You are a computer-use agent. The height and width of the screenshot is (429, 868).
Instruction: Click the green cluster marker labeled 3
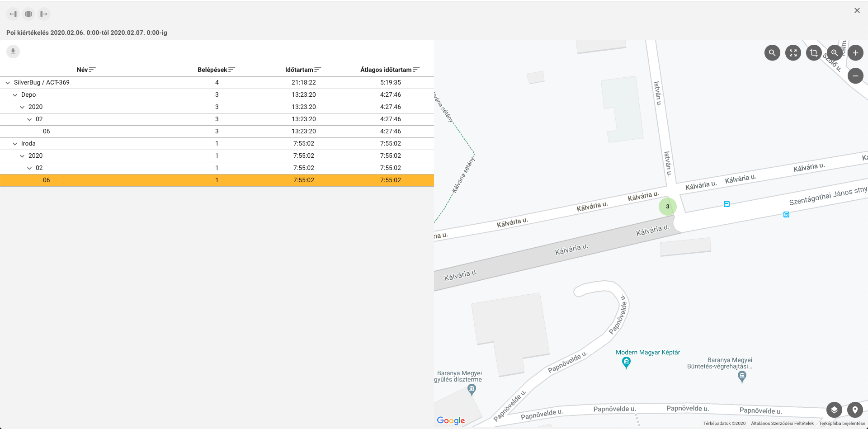point(667,207)
